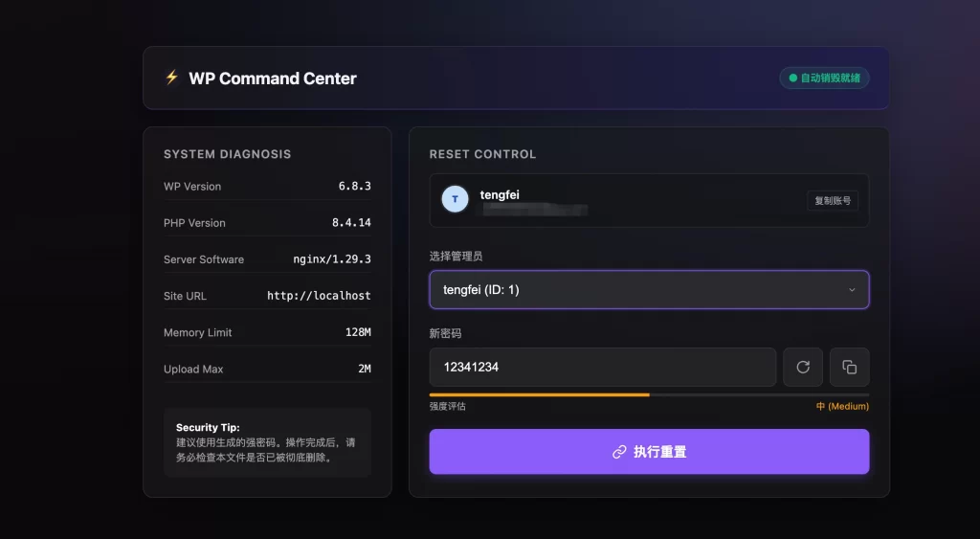
Task: Click the "WP Command Center" title
Action: tap(273, 79)
